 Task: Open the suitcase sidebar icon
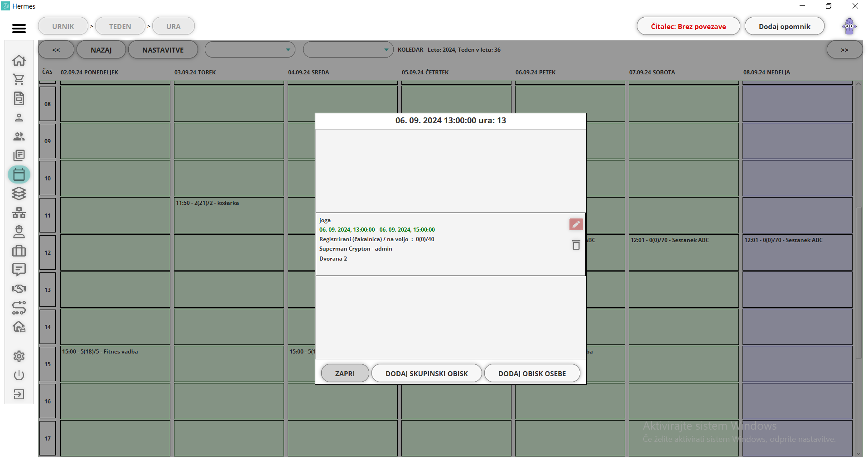tap(19, 251)
